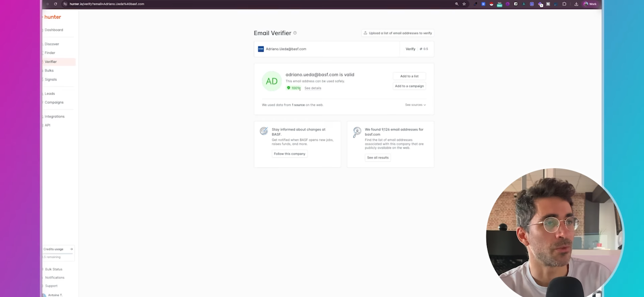Open the puzzle-piece Extensions menu
The image size is (644, 297).
click(564, 4)
